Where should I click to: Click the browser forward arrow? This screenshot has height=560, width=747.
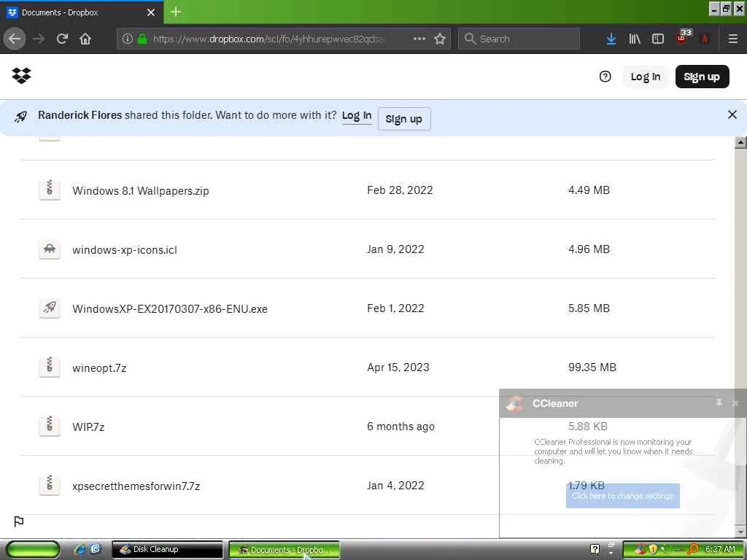click(x=39, y=39)
